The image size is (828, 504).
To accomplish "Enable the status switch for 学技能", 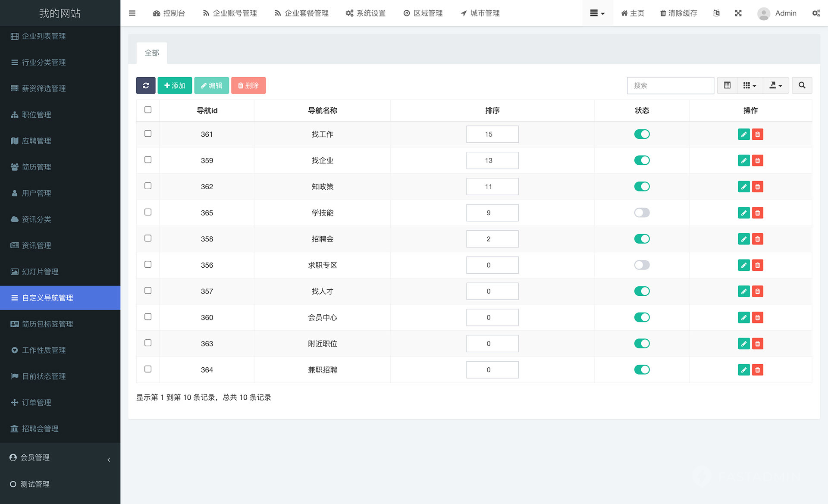I will point(642,213).
